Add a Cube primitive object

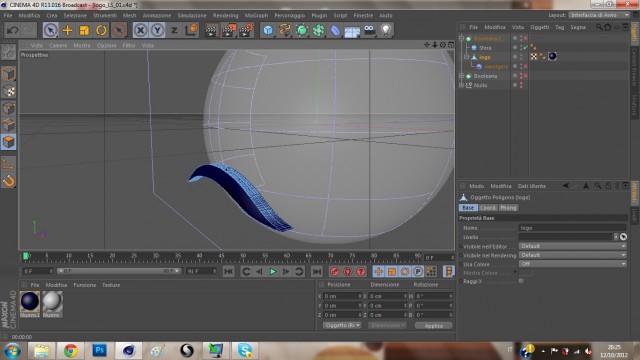pyautogui.click(x=268, y=30)
